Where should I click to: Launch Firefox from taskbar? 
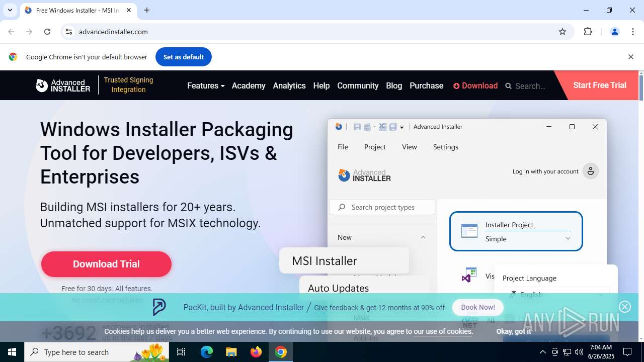pyautogui.click(x=256, y=352)
